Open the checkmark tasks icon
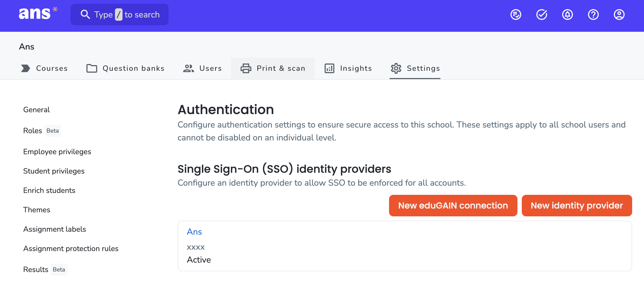Viewport: 644px width, 282px height. coord(542,15)
